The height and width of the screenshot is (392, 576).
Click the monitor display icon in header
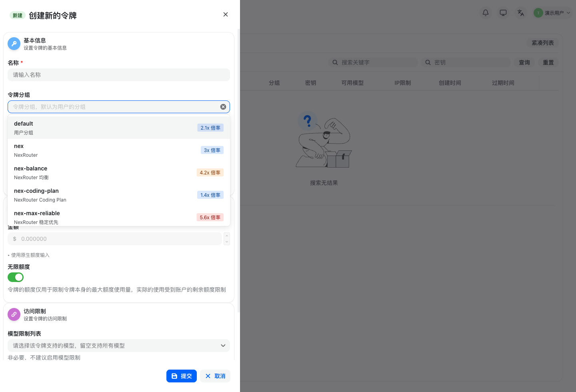[503, 13]
